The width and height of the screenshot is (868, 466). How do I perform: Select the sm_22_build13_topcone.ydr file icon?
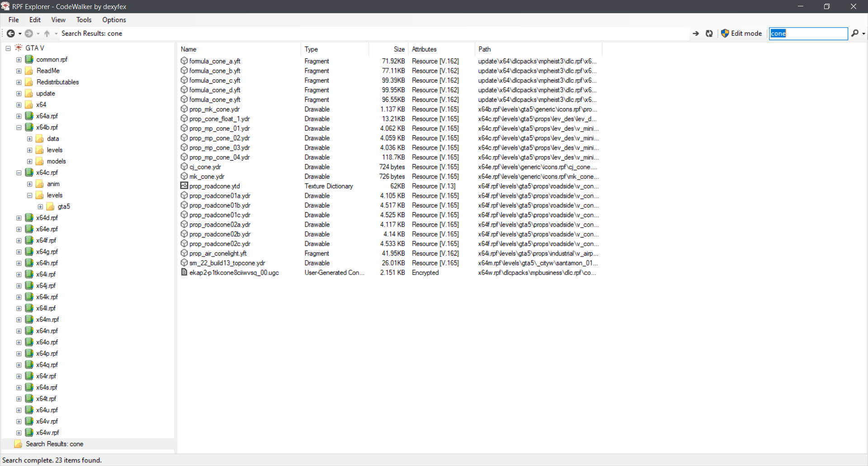(x=184, y=262)
